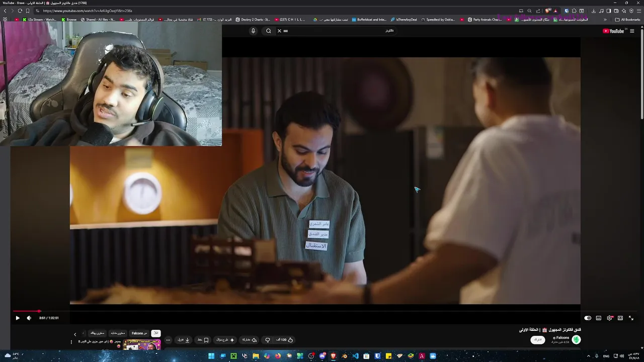Image resolution: width=644 pixels, height=362 pixels.
Task: Open the Windows Start menu
Action: point(211,356)
